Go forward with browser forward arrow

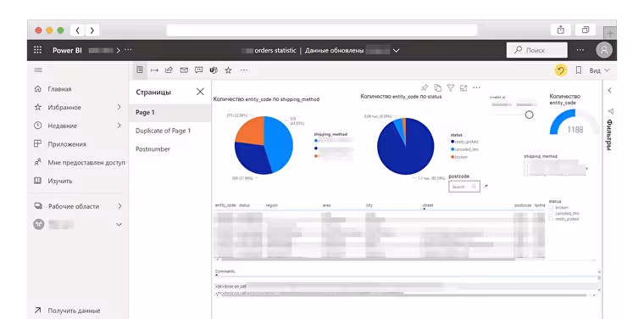pos(92,30)
